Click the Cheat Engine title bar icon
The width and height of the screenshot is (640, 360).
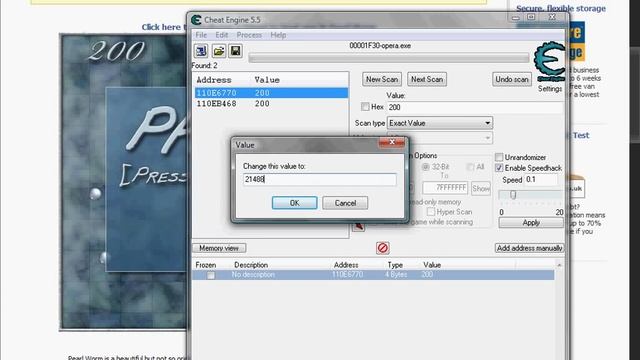(x=196, y=20)
